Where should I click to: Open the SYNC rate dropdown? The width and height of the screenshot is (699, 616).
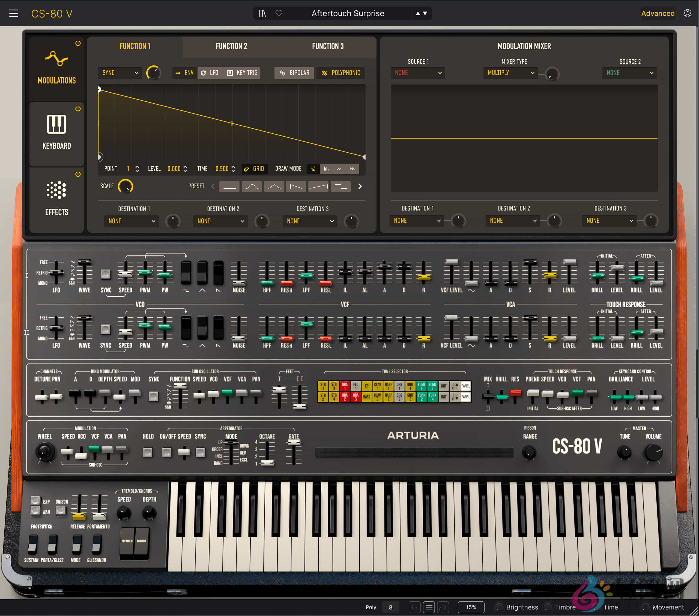(x=120, y=73)
